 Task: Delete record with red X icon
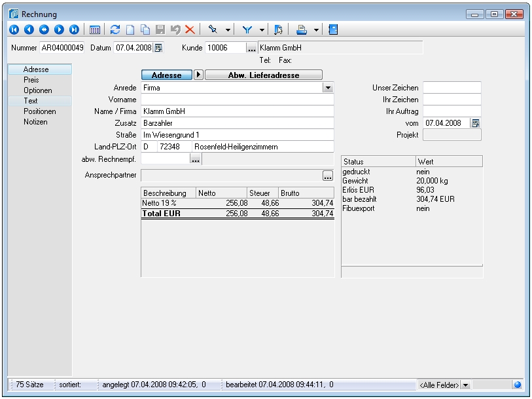190,29
